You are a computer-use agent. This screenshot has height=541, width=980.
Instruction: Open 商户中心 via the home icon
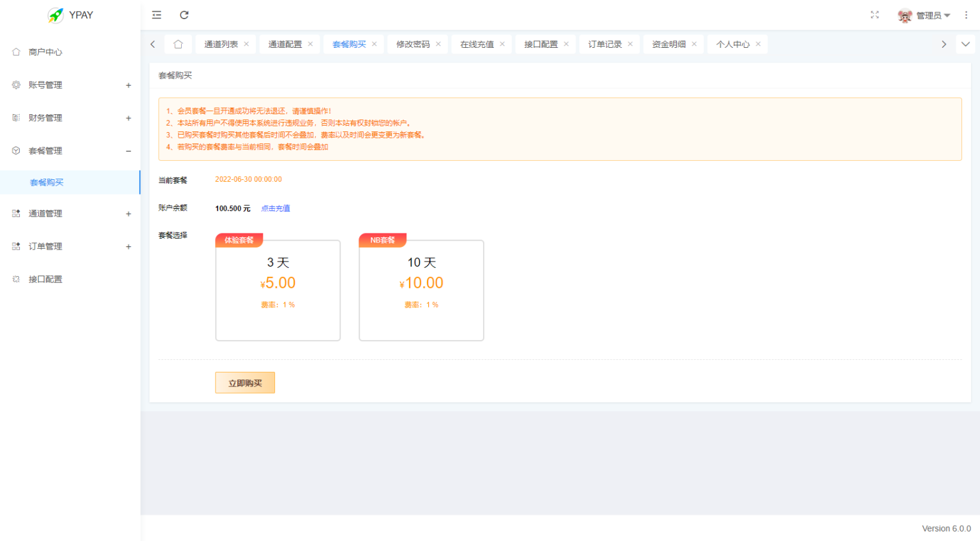pos(15,52)
